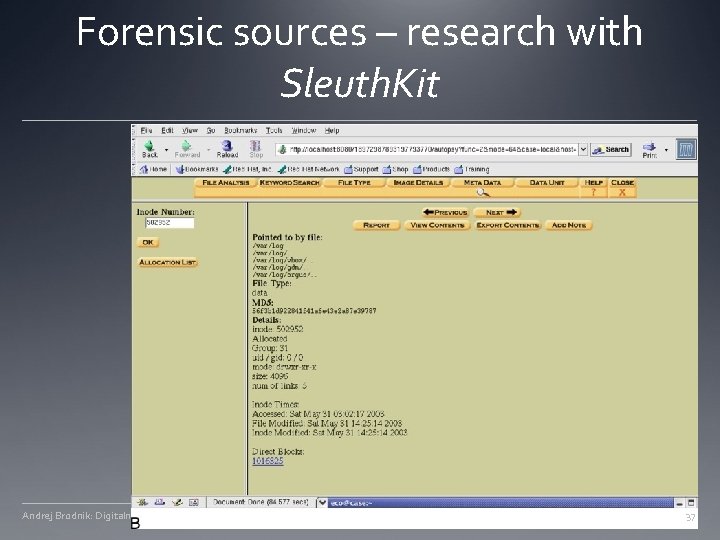This screenshot has height=540, width=720.
Task: Click the terminal title bar in status area
Action: pyautogui.click(x=501, y=503)
